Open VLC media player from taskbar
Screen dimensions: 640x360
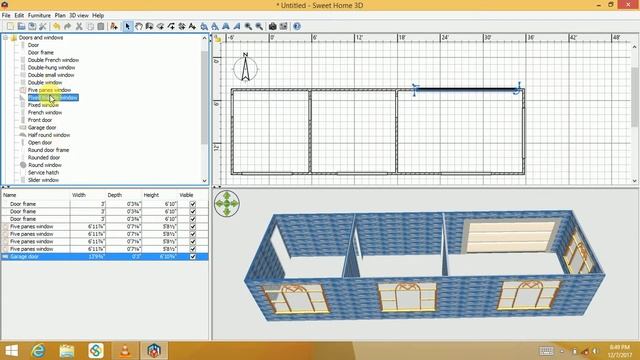[x=125, y=351]
